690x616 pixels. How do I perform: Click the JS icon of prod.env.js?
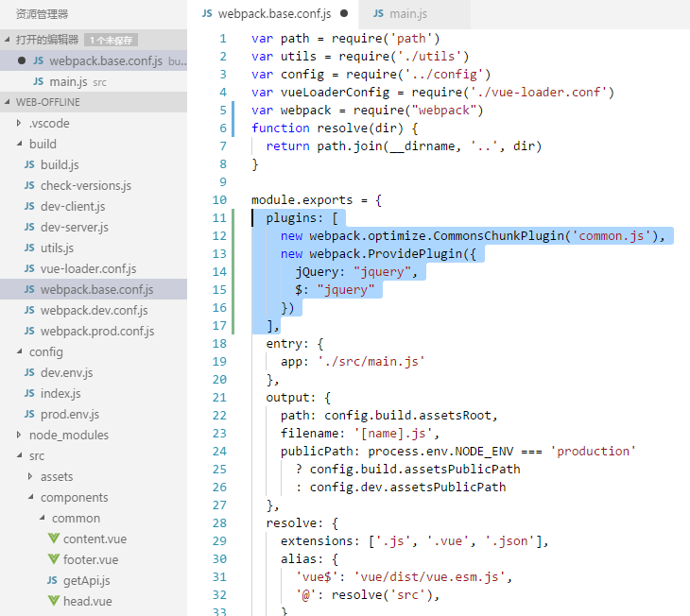[29, 414]
